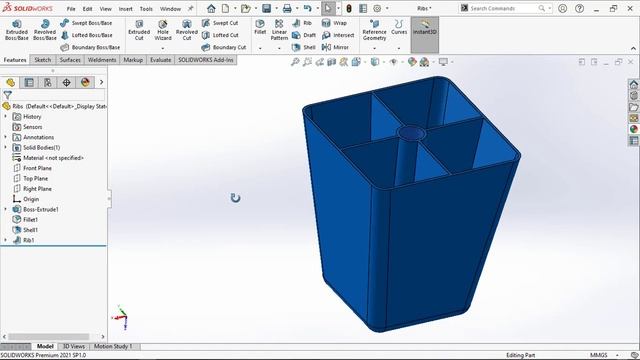This screenshot has width=640, height=360.
Task: Switch to the Sketch tab
Action: tap(43, 60)
